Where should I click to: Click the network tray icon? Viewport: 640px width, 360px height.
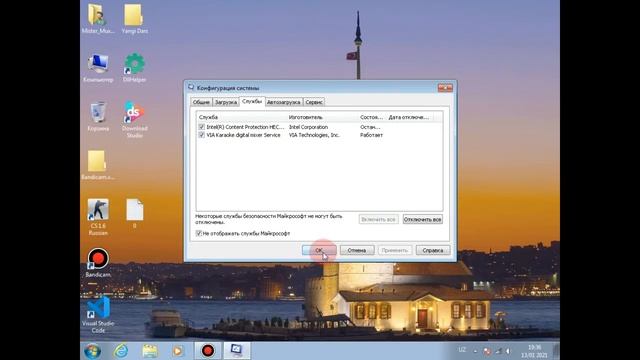[x=498, y=351]
